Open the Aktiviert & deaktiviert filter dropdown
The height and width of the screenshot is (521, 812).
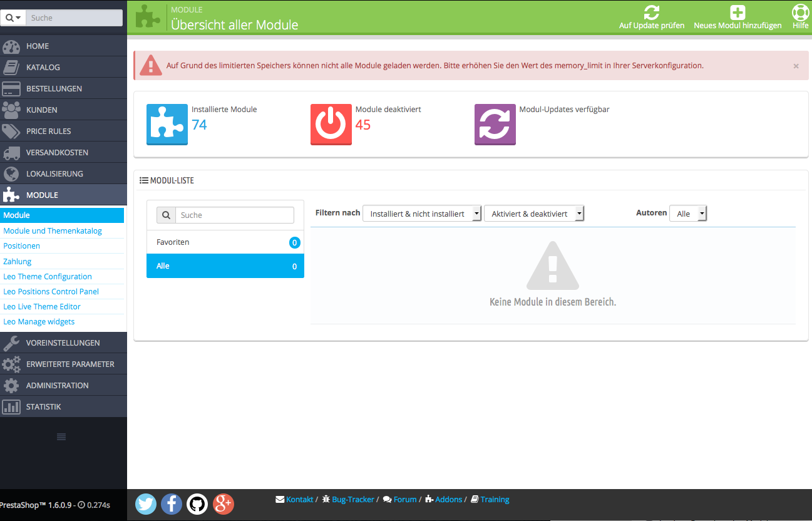tap(534, 214)
